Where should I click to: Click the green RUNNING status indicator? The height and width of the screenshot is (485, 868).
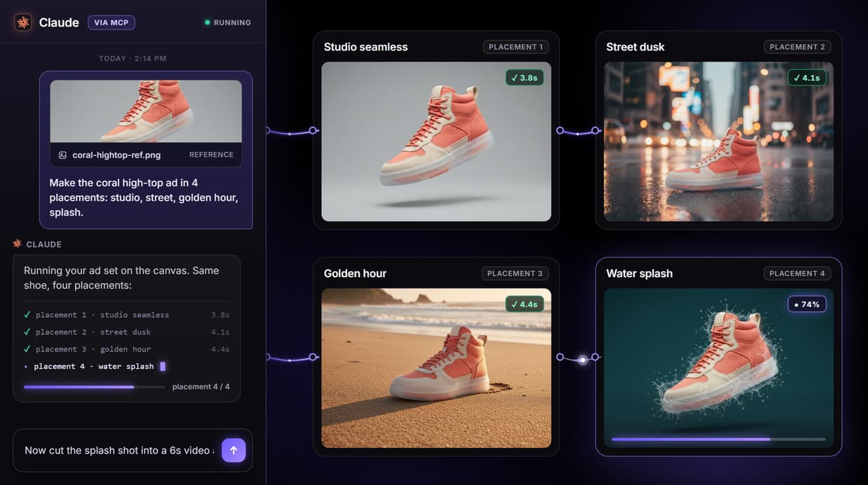(x=227, y=22)
